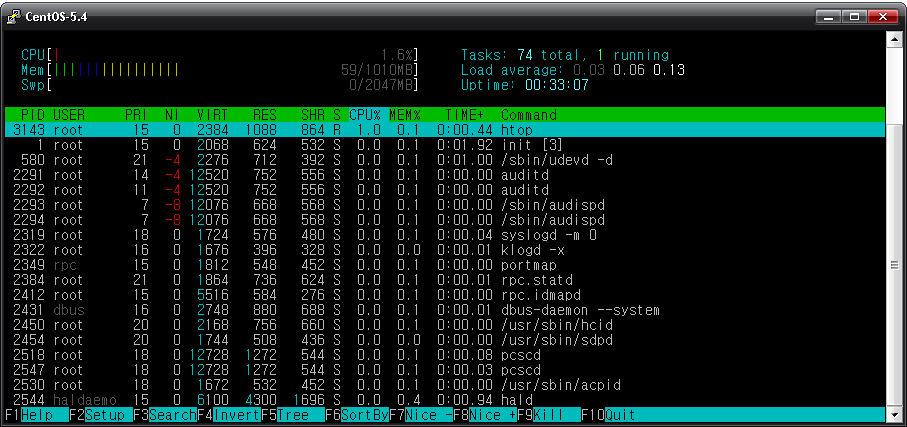Sort by VIRT column header
Screen dimensions: 907x427
(212, 115)
